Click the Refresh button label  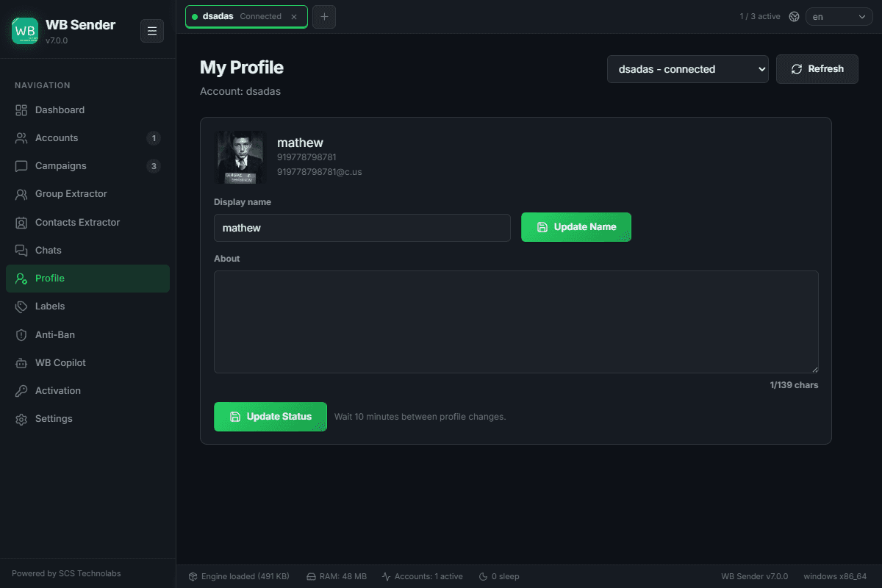[826, 69]
